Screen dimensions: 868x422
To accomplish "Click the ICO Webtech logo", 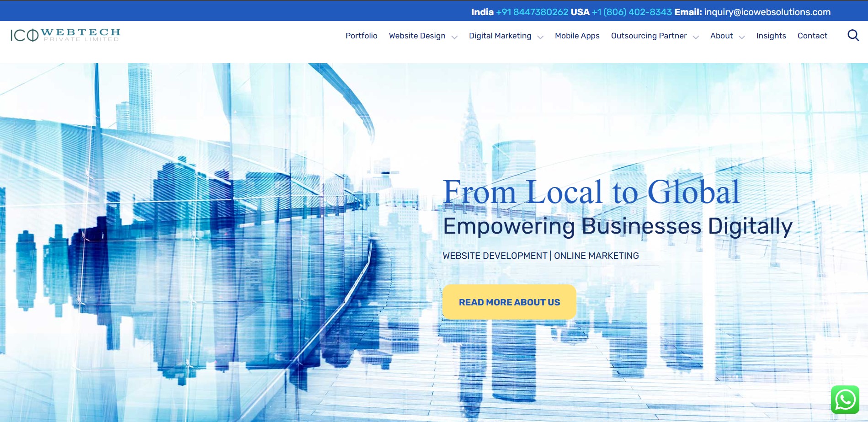I will coord(65,35).
